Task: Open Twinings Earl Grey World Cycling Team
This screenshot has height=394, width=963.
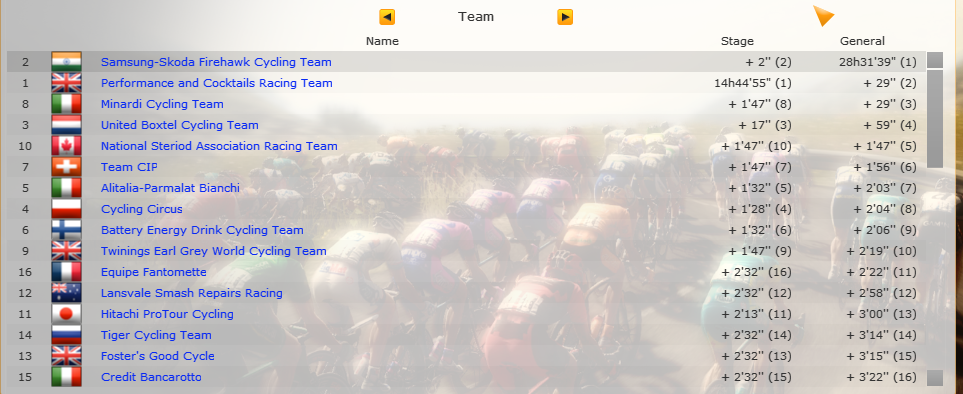Action: (x=214, y=251)
